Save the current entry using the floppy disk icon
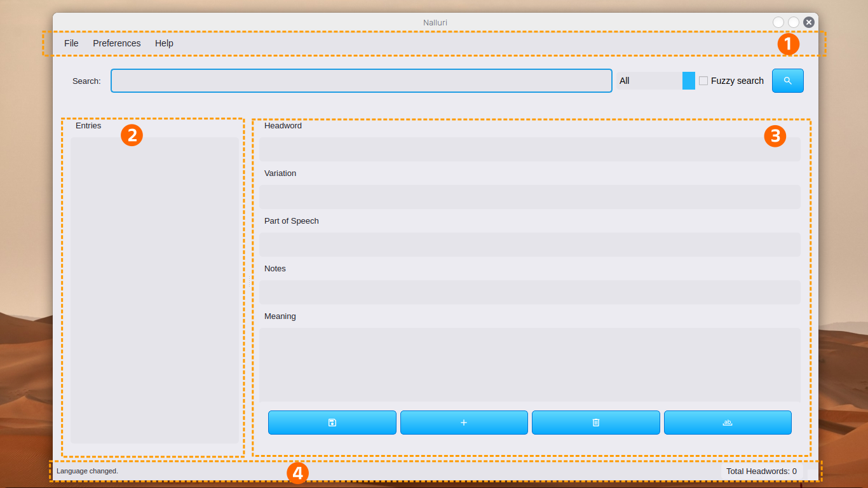The width and height of the screenshot is (868, 488). click(332, 423)
